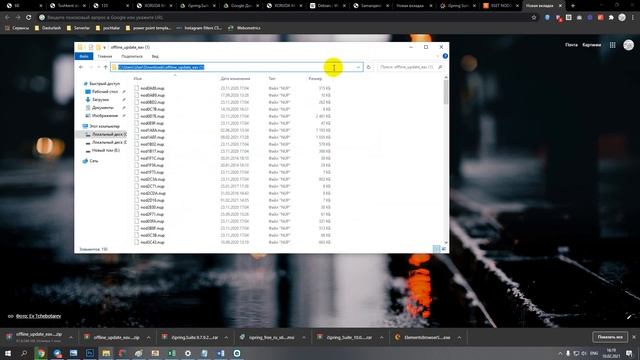Viewport: 640px width, 360px height.
Task: Open Chrome extensions puzzle icon
Action: 611,17
